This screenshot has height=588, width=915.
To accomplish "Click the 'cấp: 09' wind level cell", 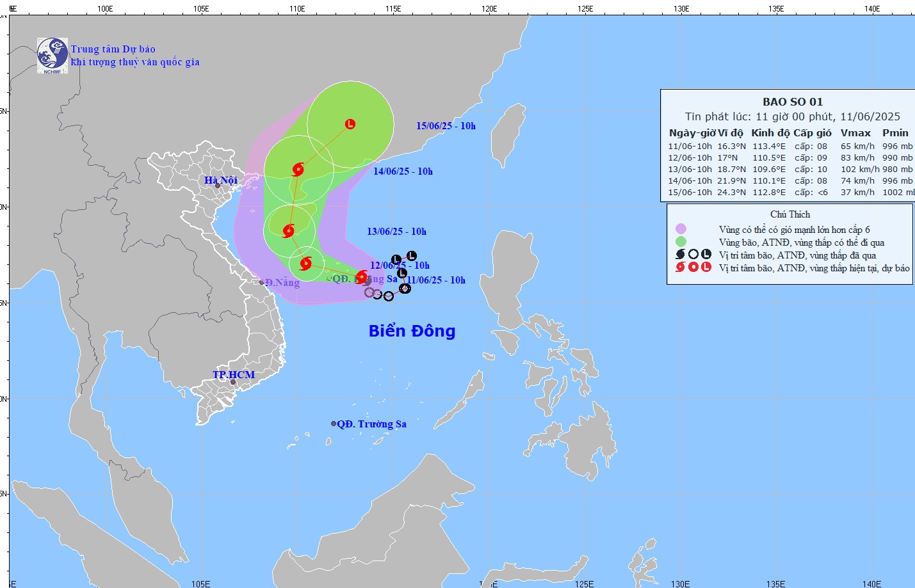I will tap(811, 158).
